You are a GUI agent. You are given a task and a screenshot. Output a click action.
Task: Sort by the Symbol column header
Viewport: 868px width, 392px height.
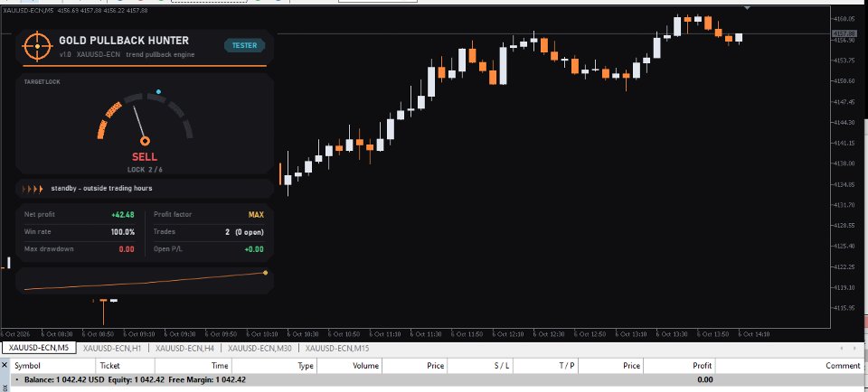tap(53, 366)
